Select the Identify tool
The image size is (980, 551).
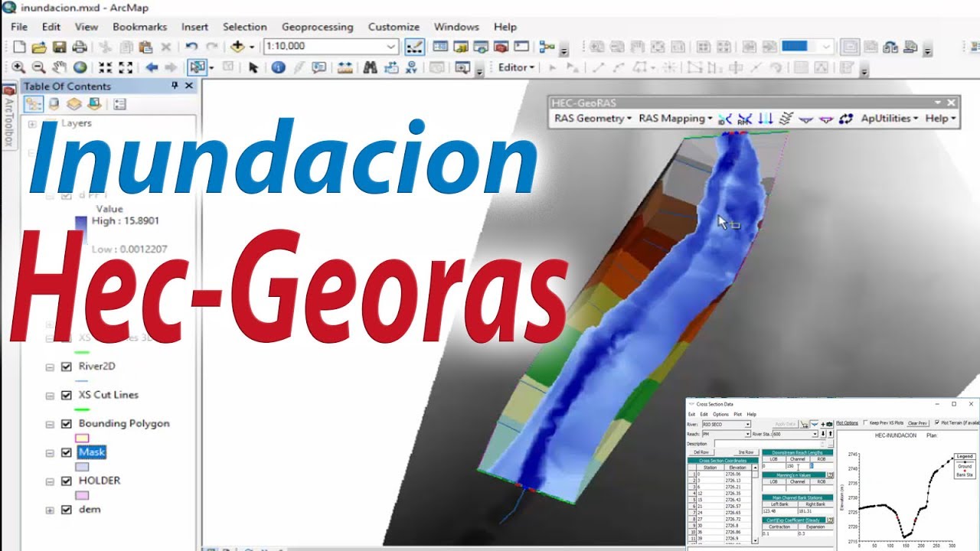pos(278,67)
